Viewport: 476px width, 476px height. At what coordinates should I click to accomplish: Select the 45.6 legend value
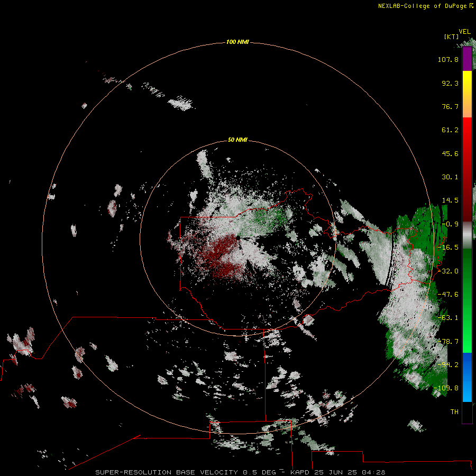(x=450, y=153)
